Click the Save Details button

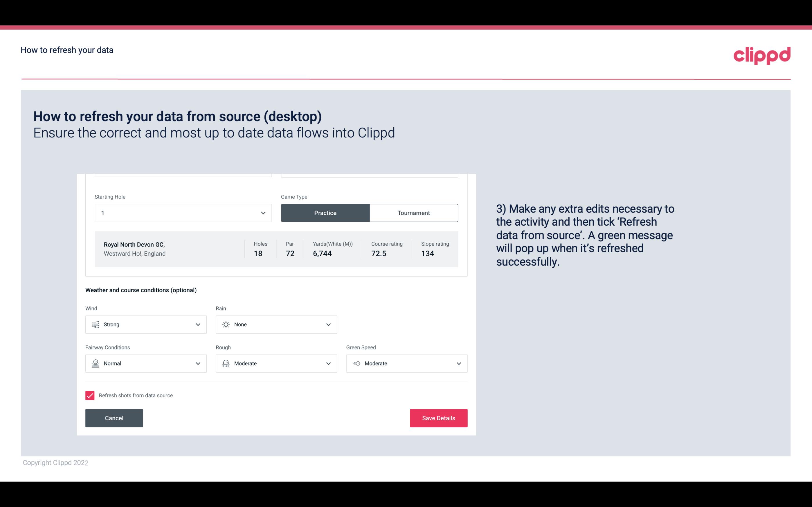click(438, 418)
